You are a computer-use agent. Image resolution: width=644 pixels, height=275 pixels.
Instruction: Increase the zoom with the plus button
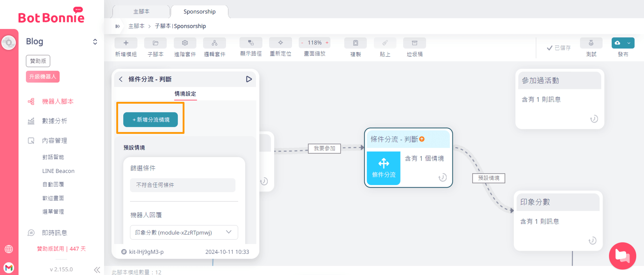click(x=327, y=43)
